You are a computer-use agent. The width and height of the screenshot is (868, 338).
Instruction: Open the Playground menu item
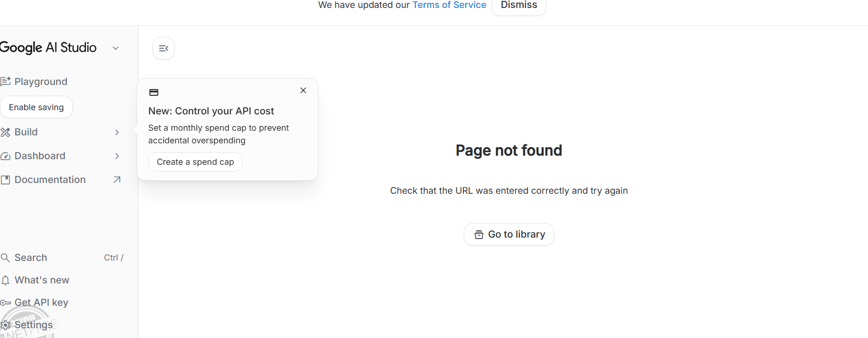pyautogui.click(x=41, y=82)
